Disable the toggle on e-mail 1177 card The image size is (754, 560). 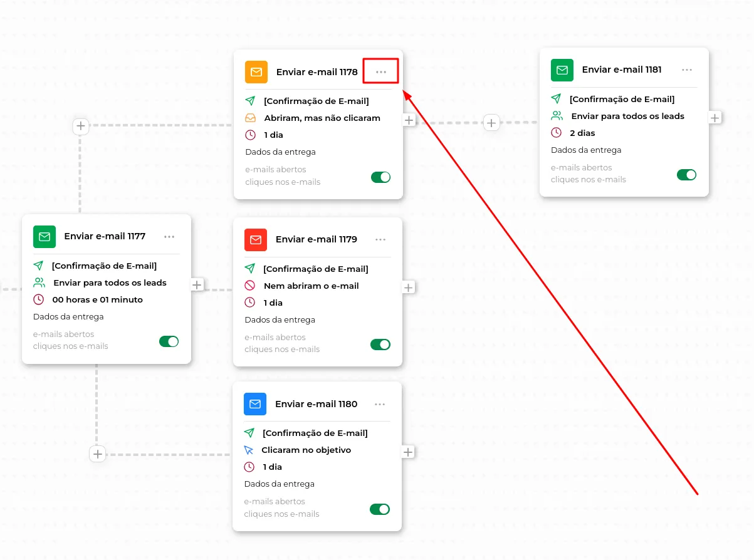169,341
